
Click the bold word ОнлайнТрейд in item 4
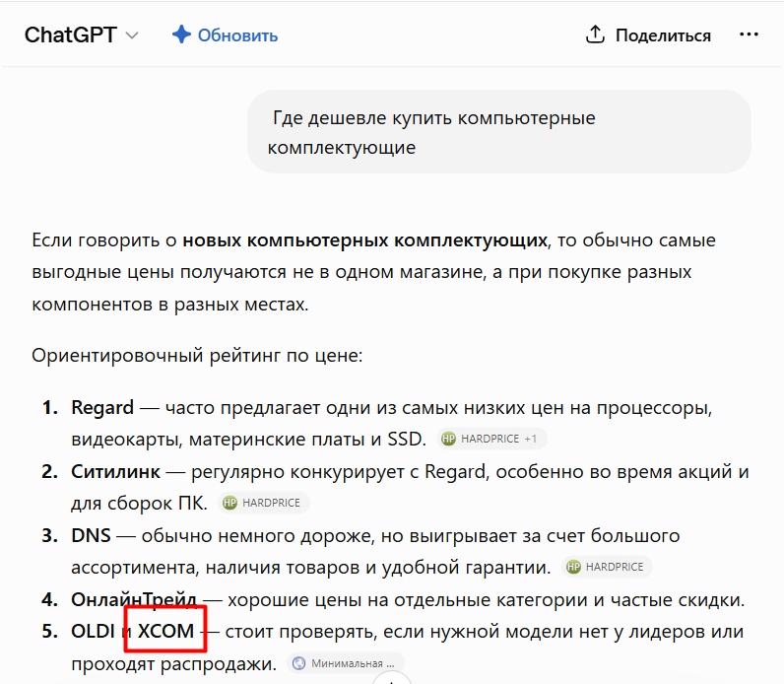(134, 599)
